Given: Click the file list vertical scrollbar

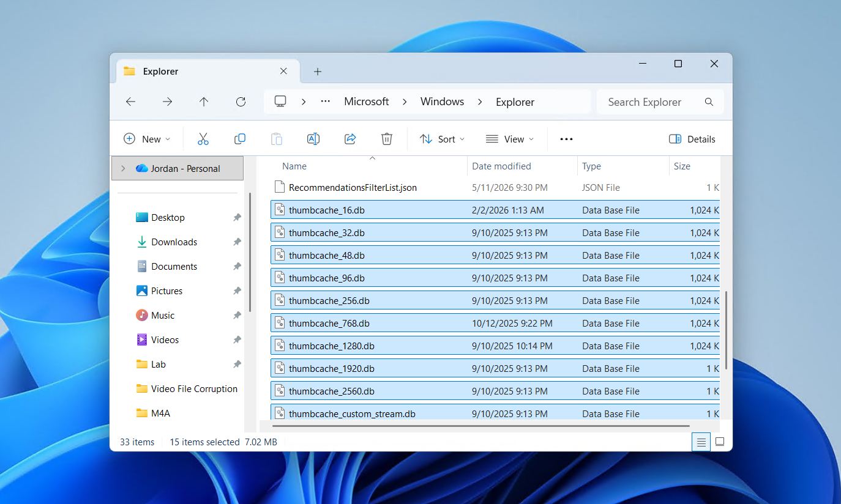Looking at the screenshot, I should 726,330.
